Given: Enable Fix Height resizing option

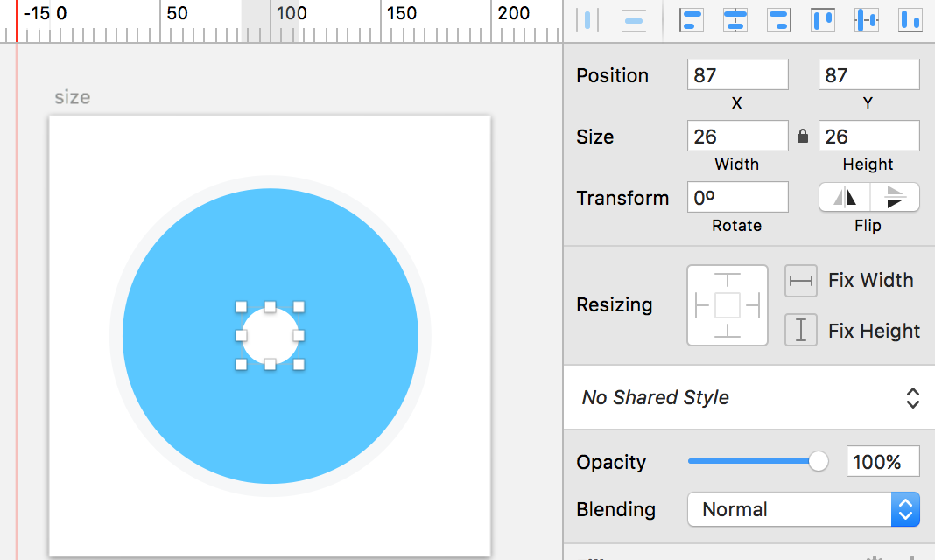Looking at the screenshot, I should [801, 331].
